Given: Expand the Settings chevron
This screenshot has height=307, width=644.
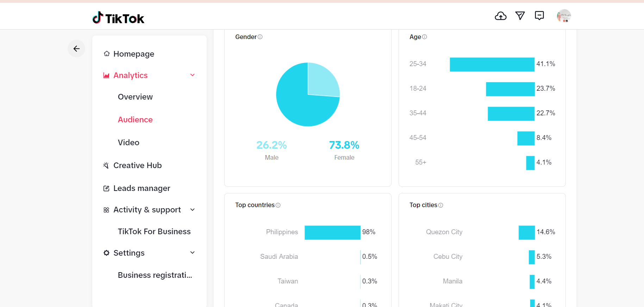Looking at the screenshot, I should 193,252.
